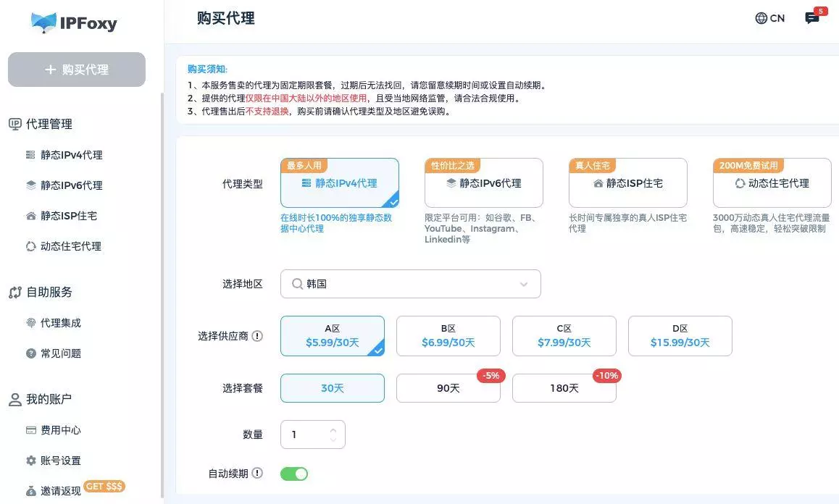The width and height of the screenshot is (839, 504).
Task: Click search icon in region field
Action: tap(297, 284)
